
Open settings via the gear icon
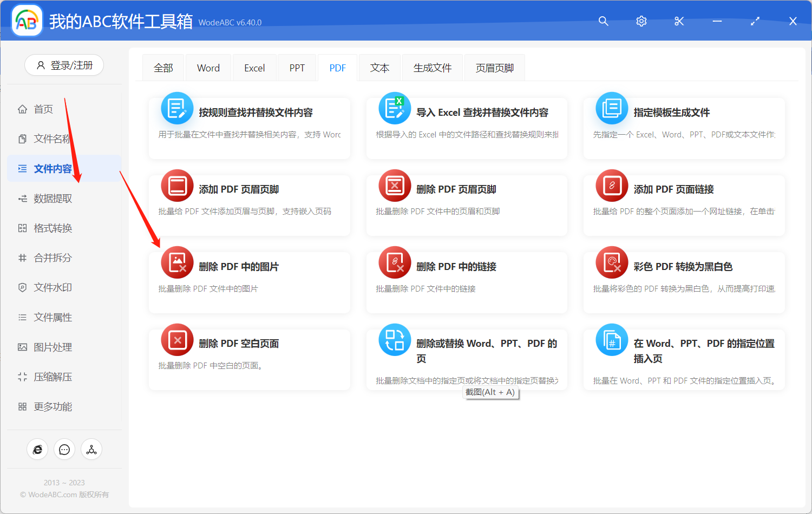point(641,21)
